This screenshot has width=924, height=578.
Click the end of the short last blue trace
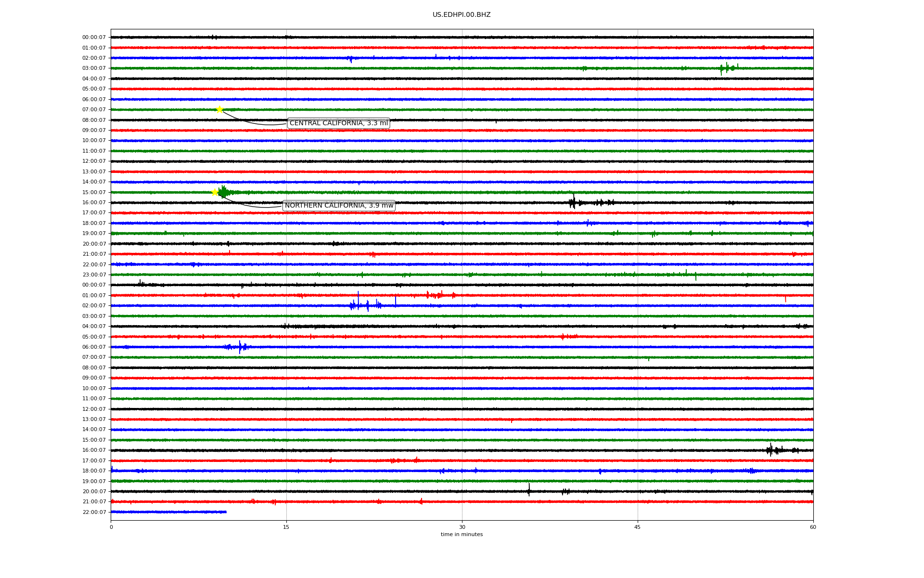[225, 512]
